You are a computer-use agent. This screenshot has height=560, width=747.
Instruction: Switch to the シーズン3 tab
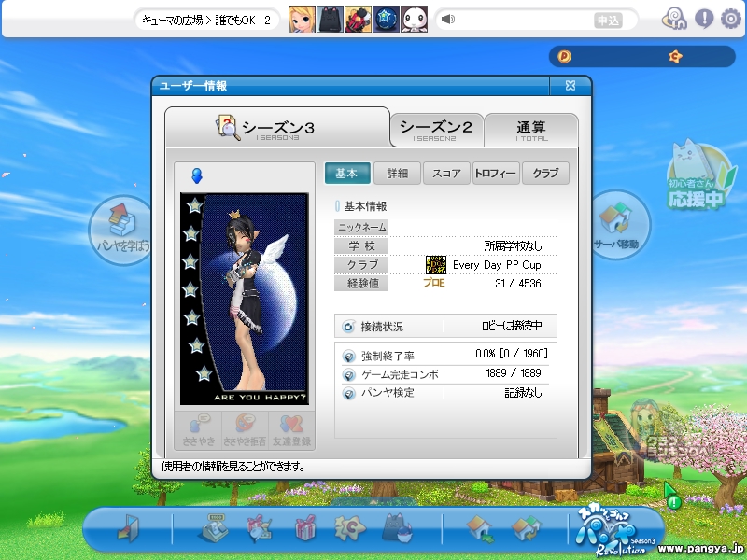point(277,128)
